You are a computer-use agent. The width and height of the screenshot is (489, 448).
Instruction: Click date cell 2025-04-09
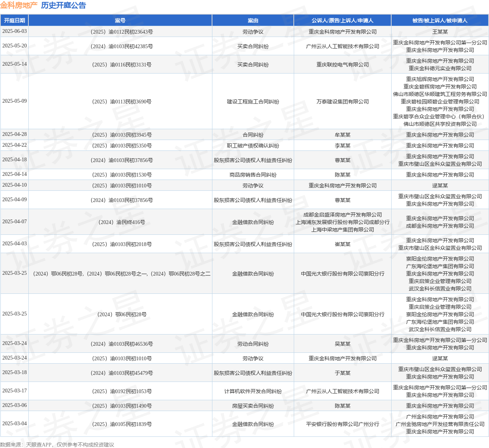pyautogui.click(x=15, y=200)
